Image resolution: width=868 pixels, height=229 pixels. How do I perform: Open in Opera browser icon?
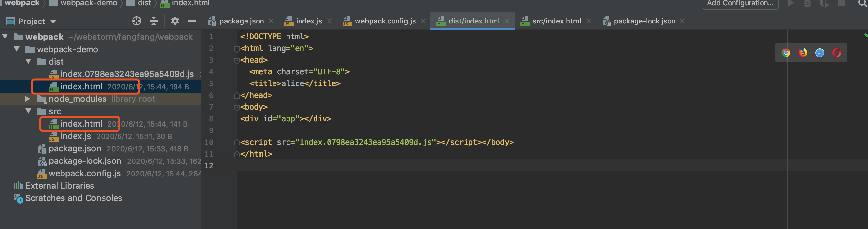coord(836,53)
